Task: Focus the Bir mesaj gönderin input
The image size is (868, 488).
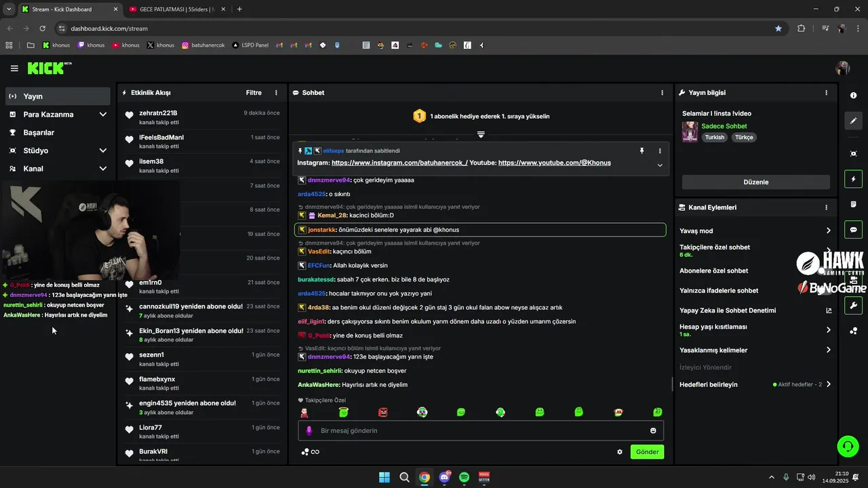Action: tap(481, 430)
